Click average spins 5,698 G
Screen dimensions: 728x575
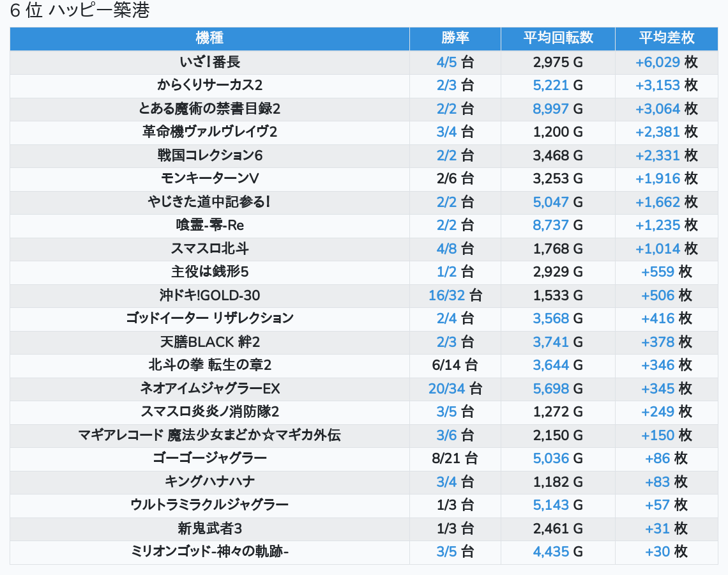pyautogui.click(x=558, y=388)
